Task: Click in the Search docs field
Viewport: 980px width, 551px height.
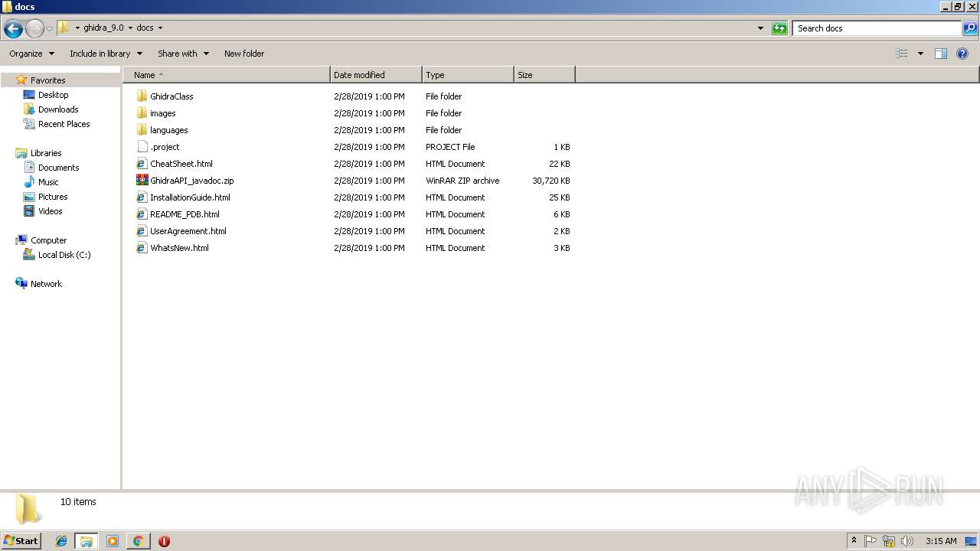Action: click(877, 28)
